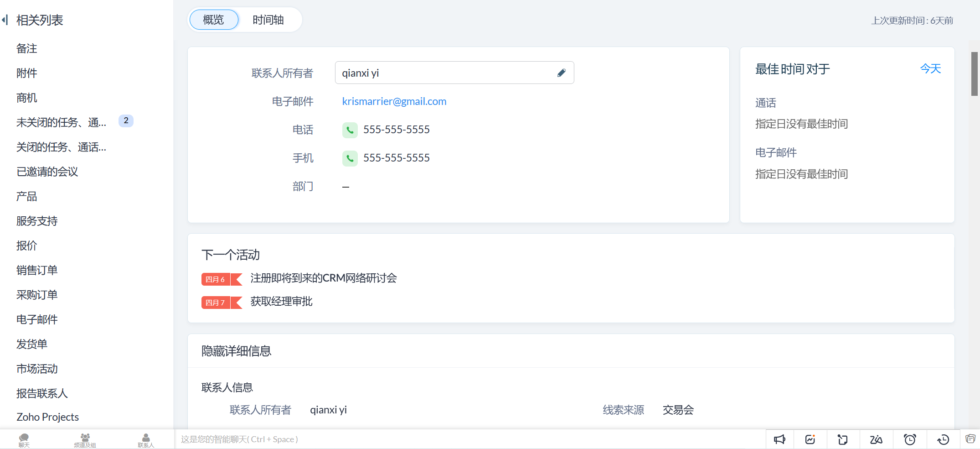980x449 pixels.
Task: Click the green call icon beside 电话
Action: click(350, 130)
